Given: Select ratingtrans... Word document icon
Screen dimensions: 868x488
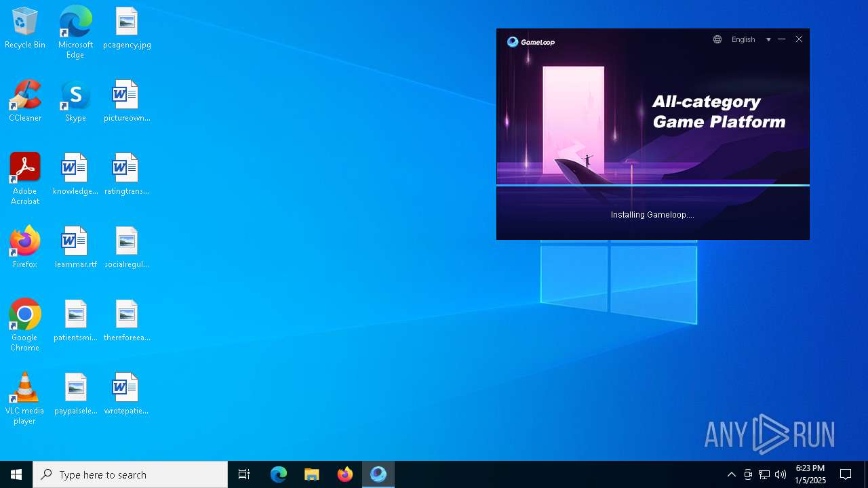Looking at the screenshot, I should [127, 175].
